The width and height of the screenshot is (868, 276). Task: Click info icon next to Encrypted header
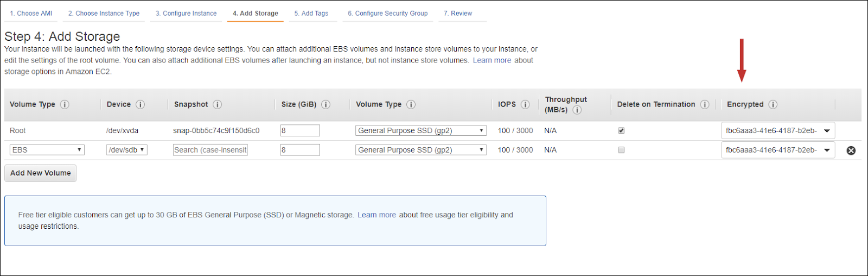pos(773,104)
